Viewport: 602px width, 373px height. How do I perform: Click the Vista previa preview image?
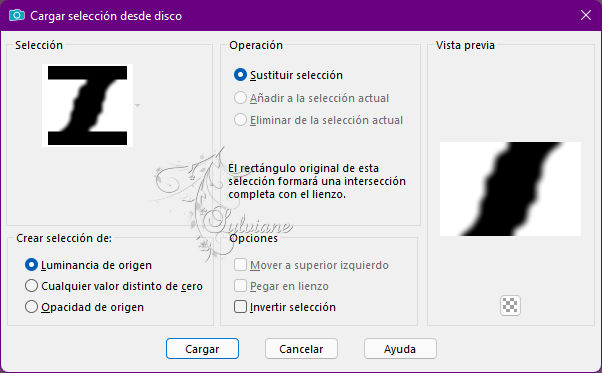click(510, 189)
